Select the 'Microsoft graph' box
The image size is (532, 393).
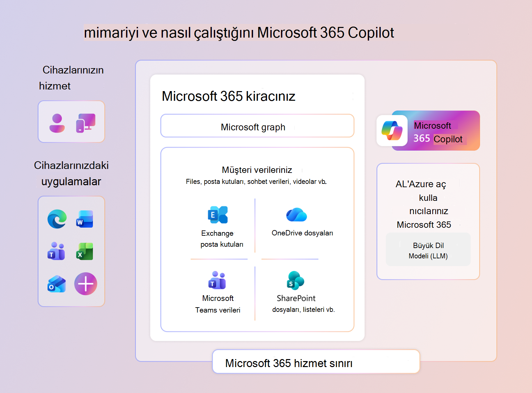pyautogui.click(x=257, y=126)
